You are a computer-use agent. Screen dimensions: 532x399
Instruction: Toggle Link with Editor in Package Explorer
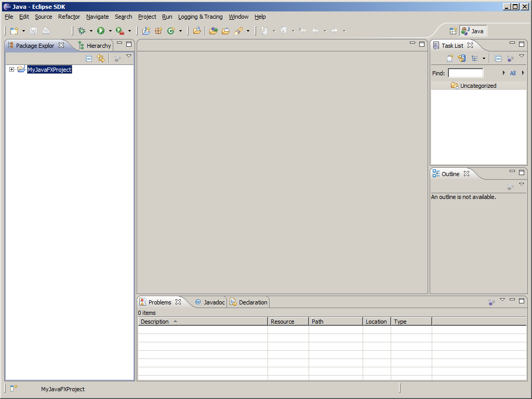[101, 59]
